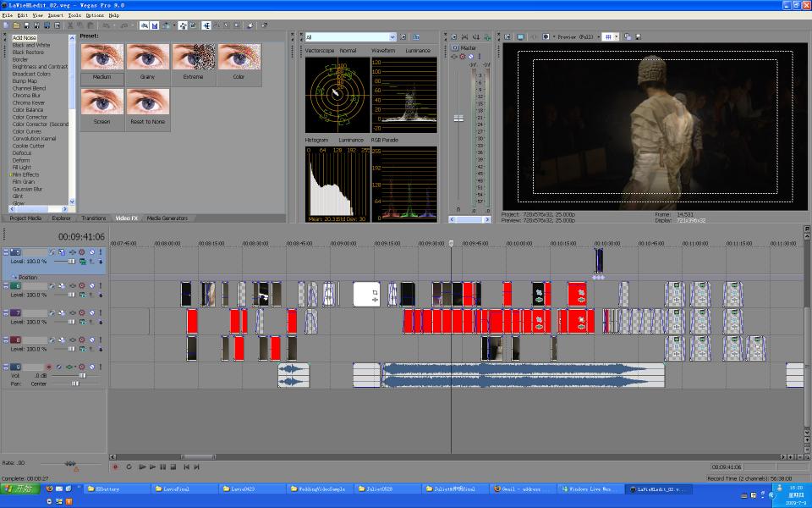Solo video track 8

click(x=91, y=340)
